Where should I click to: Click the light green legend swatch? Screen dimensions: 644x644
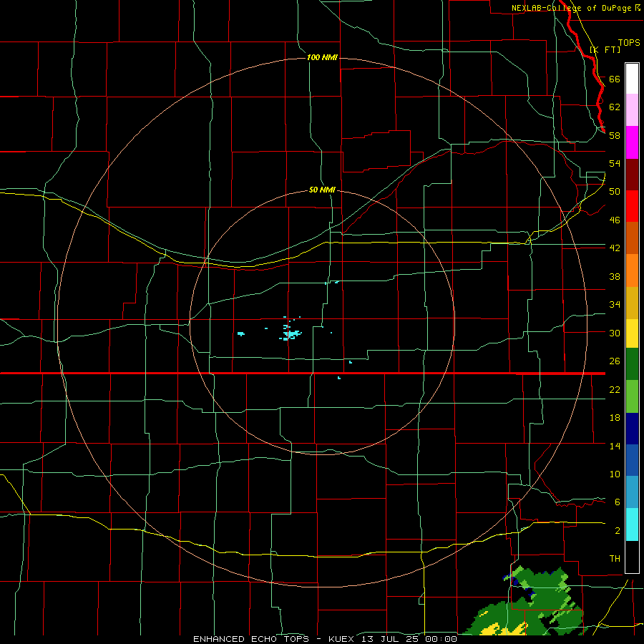tap(632, 396)
